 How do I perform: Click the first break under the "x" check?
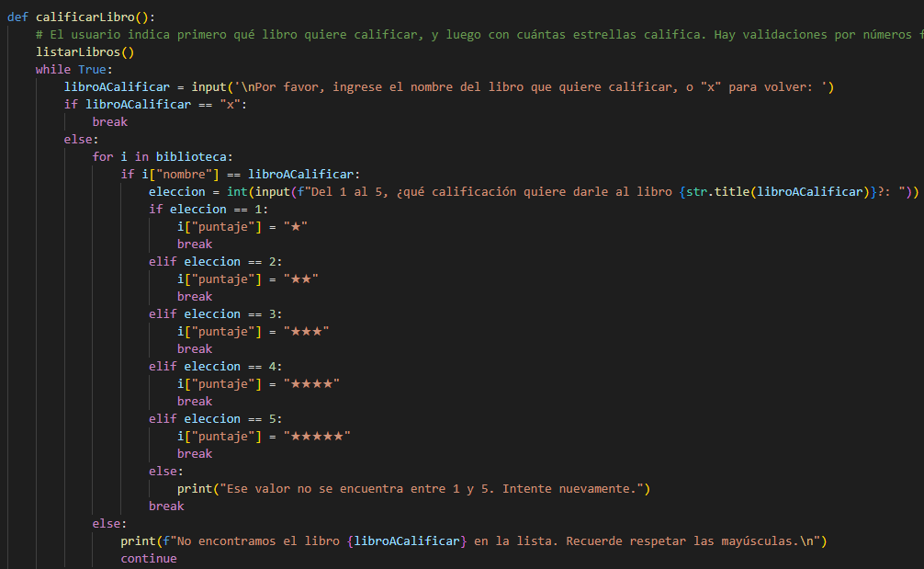pos(109,121)
